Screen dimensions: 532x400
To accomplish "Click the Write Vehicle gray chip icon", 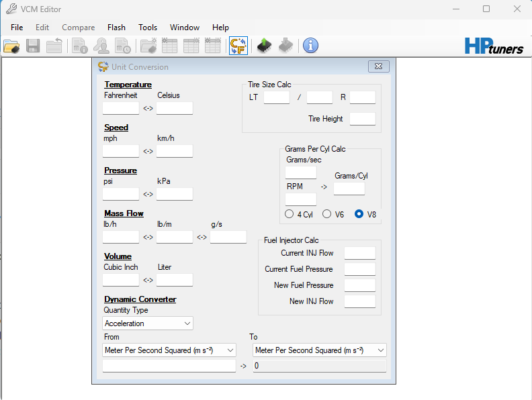I will coord(285,46).
